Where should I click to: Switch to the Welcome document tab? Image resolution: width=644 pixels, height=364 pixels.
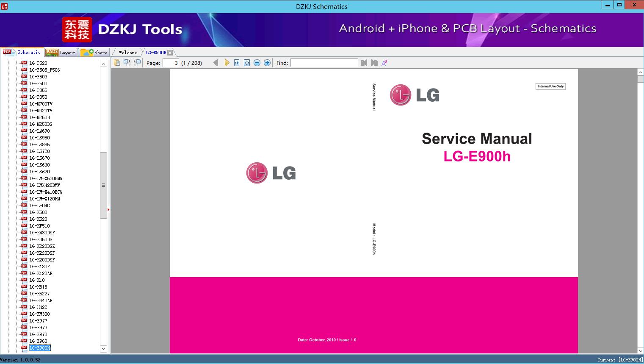click(x=128, y=53)
